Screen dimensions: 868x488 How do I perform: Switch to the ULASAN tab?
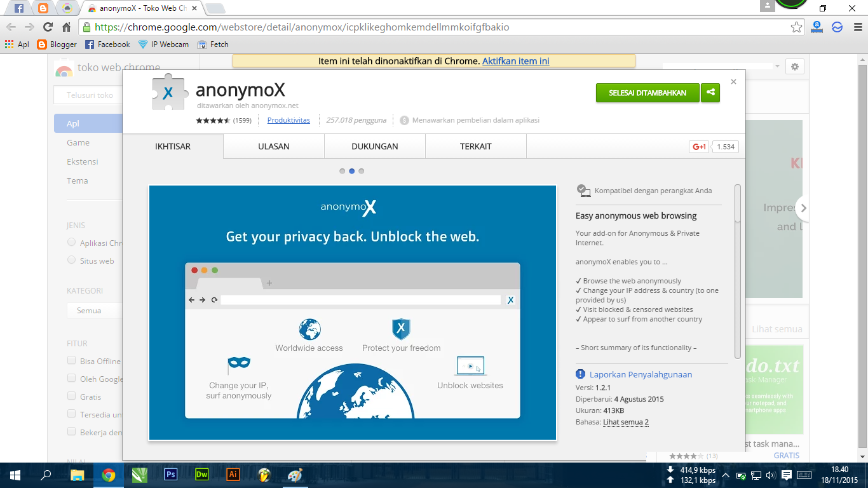274,146
